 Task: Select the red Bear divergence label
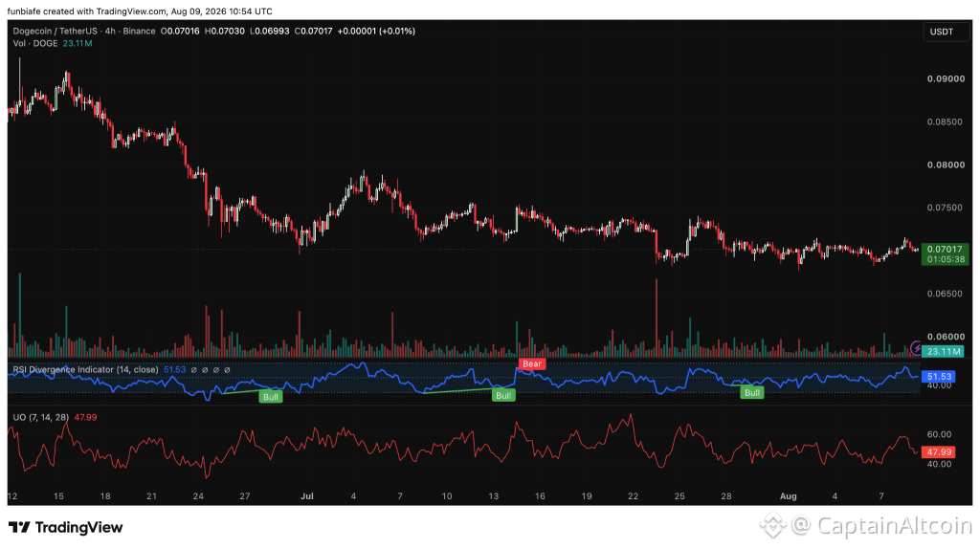click(532, 364)
